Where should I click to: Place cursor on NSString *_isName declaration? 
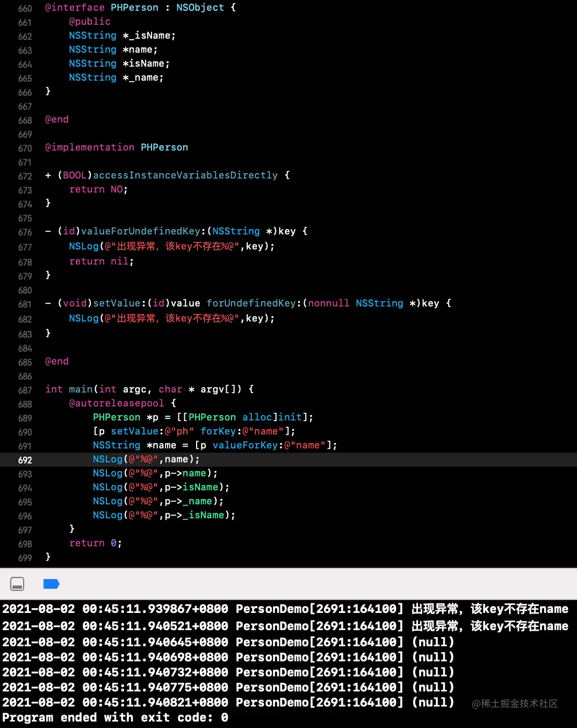[x=122, y=35]
